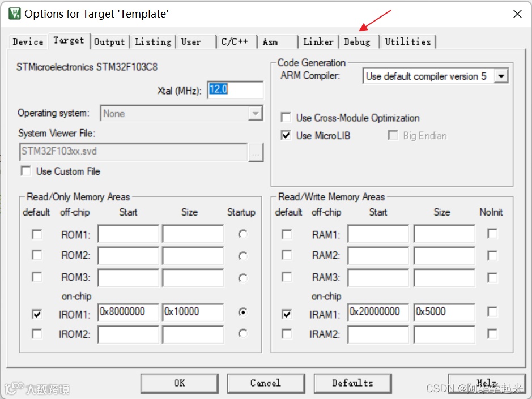Check the ROM1 default checkbox
Image resolution: width=532 pixels, height=399 pixels.
click(37, 234)
